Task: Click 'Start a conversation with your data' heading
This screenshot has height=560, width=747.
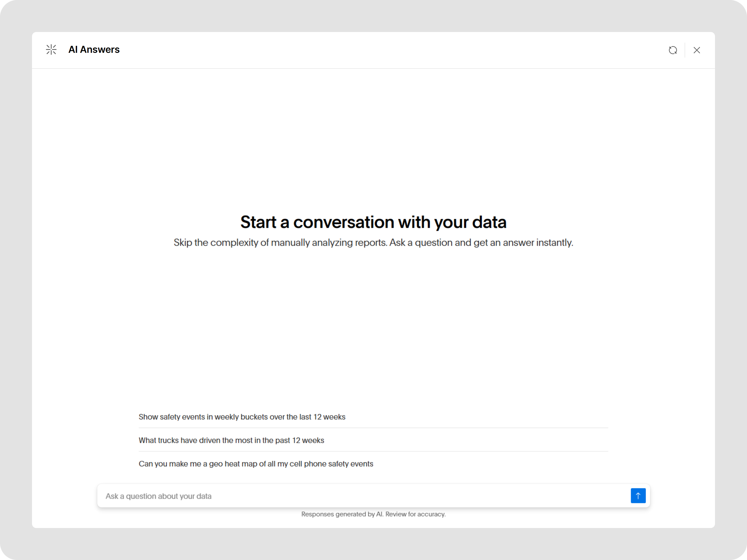Action: click(373, 222)
